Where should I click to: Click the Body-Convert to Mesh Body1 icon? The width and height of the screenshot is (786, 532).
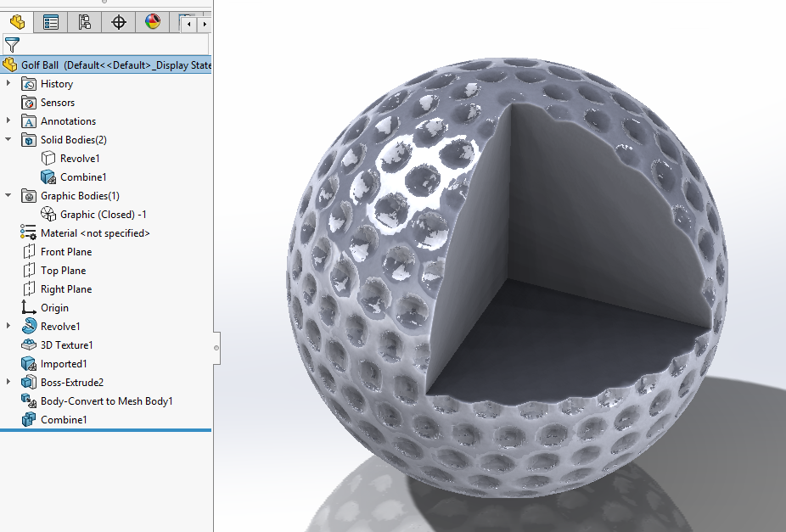pos(28,400)
